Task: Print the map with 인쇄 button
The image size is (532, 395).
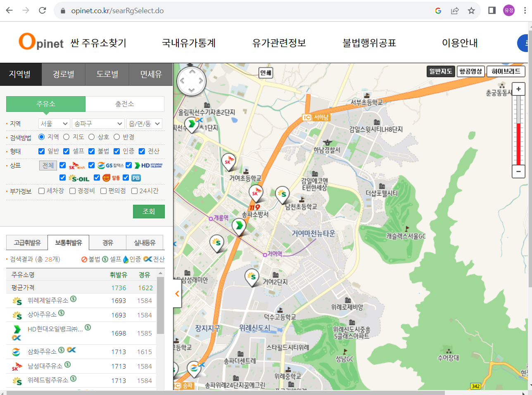Action: click(266, 73)
